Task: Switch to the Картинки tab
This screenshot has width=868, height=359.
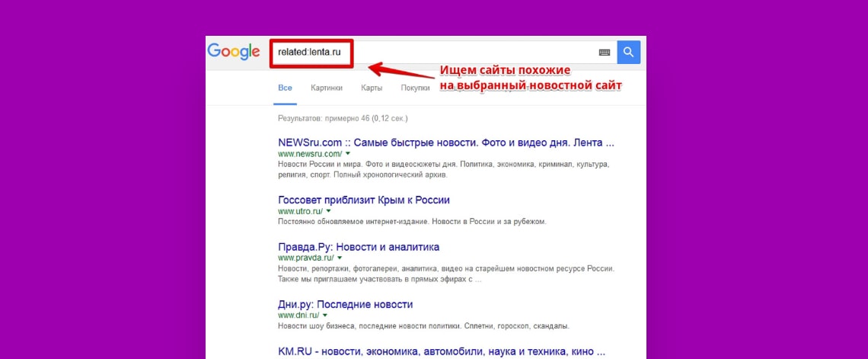Action: pyautogui.click(x=327, y=88)
